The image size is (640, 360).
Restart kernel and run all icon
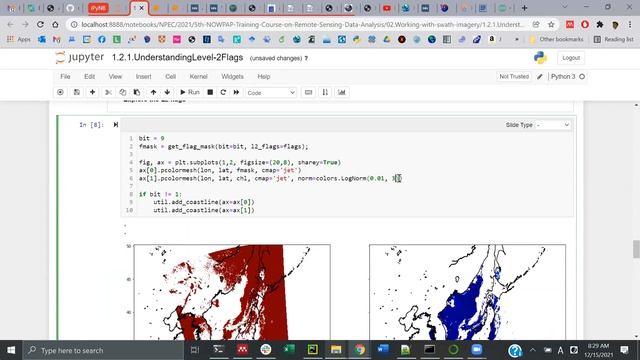click(236, 92)
